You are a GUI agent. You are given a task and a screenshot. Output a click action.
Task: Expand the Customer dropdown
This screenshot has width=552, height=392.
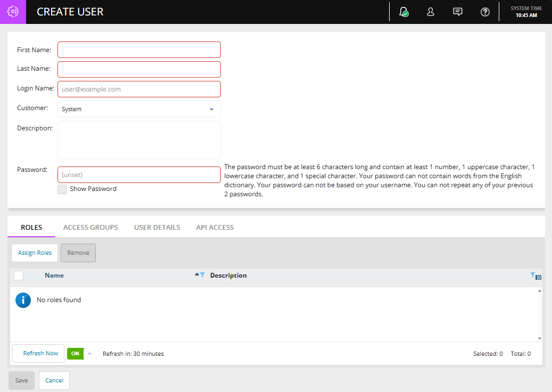[x=211, y=110]
